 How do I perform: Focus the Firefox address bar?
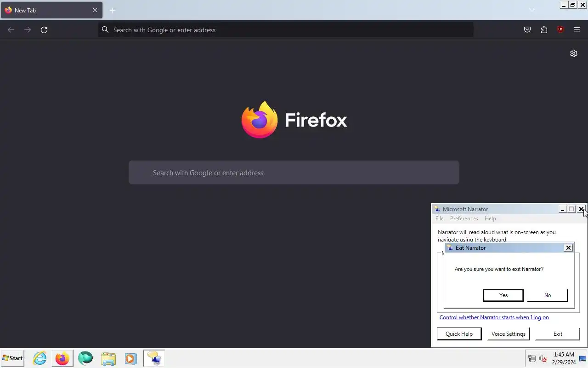tap(286, 30)
